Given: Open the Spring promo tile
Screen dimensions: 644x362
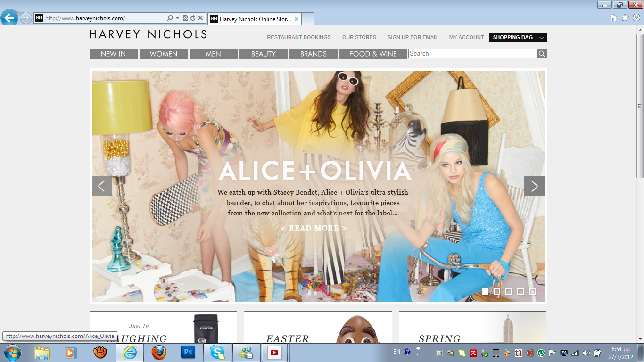Looking at the screenshot, I should (472, 327).
